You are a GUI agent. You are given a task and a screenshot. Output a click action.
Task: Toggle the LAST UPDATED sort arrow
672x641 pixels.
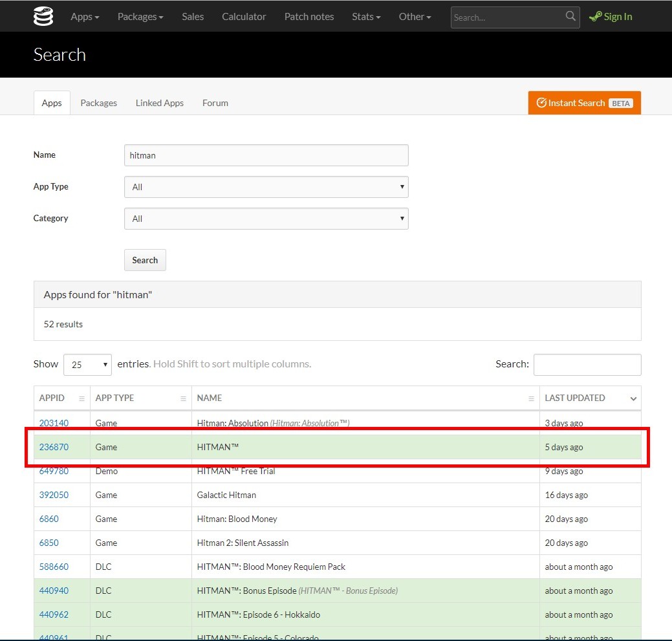pyautogui.click(x=633, y=398)
